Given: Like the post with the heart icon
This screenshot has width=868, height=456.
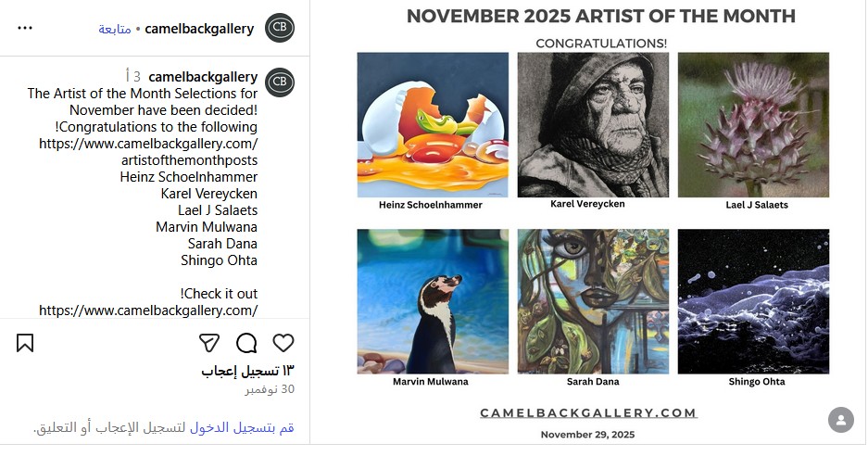Looking at the screenshot, I should tap(283, 343).
